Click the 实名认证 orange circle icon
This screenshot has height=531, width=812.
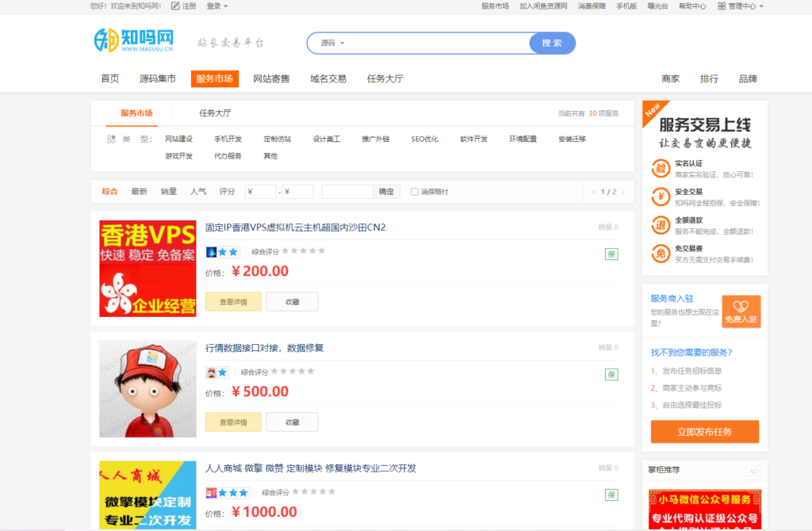pyautogui.click(x=660, y=168)
